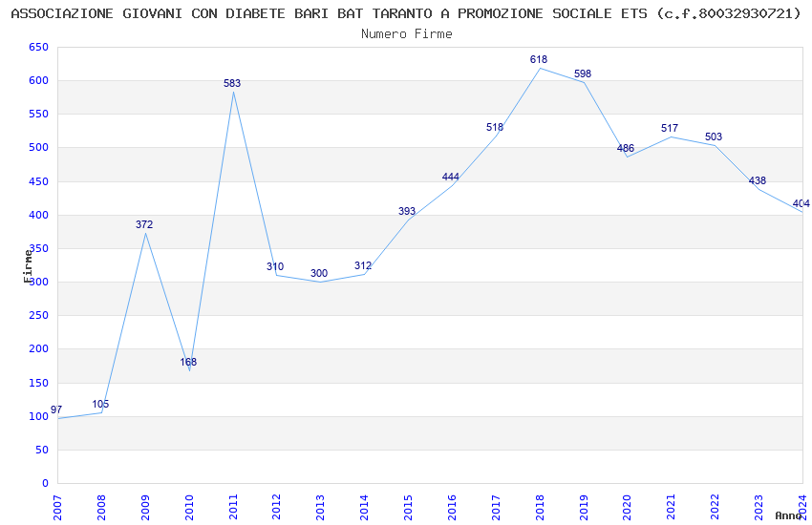Click the data label 300 on the line
The image size is (812, 525).
[x=319, y=273]
